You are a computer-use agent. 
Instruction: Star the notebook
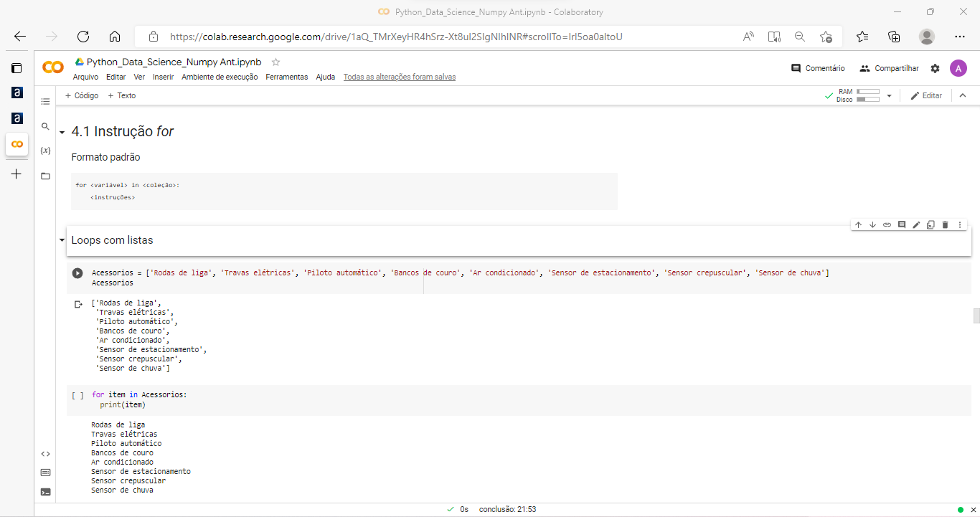click(x=275, y=62)
